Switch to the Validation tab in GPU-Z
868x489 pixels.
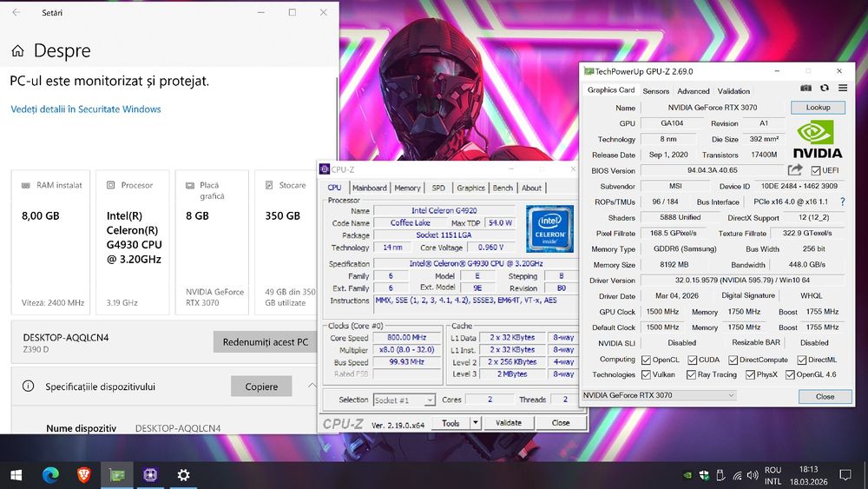pos(733,91)
